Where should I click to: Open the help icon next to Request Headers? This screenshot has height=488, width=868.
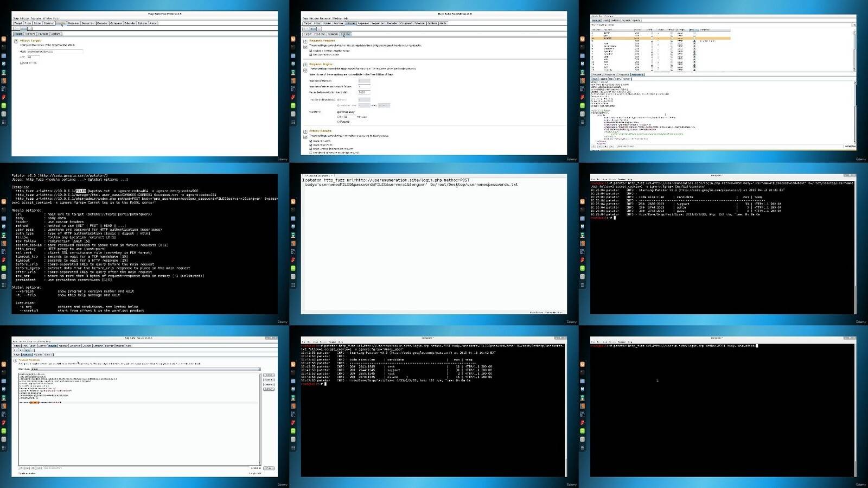coord(305,41)
